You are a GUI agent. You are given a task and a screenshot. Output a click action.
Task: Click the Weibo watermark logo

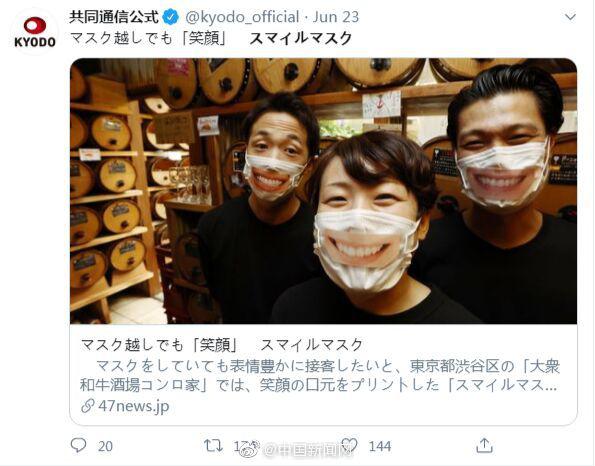252,449
